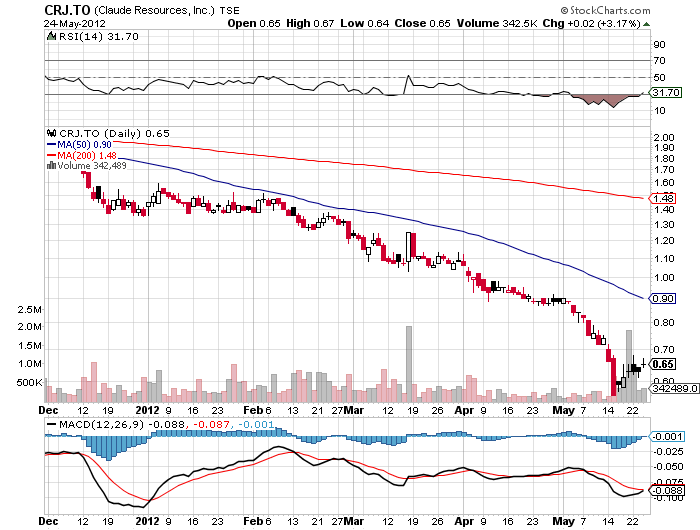Click the 2.5M volume axis label

tap(29, 309)
